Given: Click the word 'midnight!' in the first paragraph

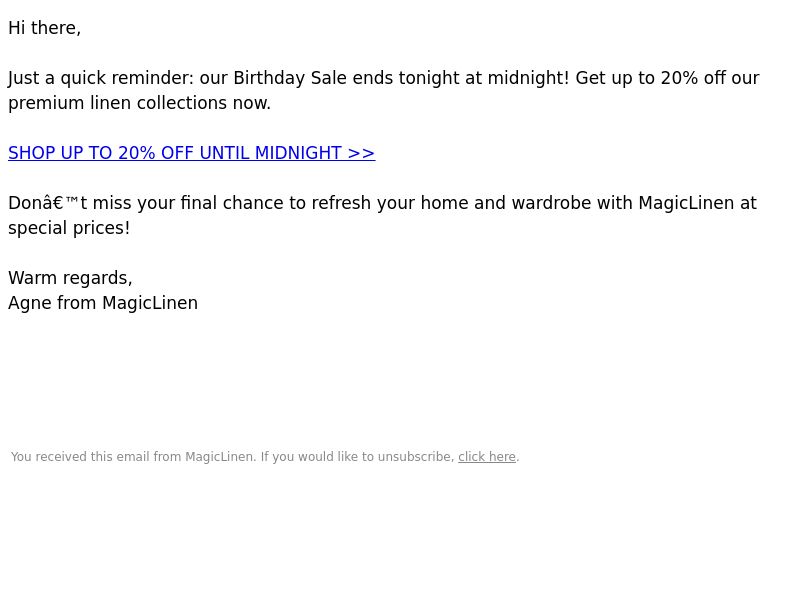Looking at the screenshot, I should 528,78.
